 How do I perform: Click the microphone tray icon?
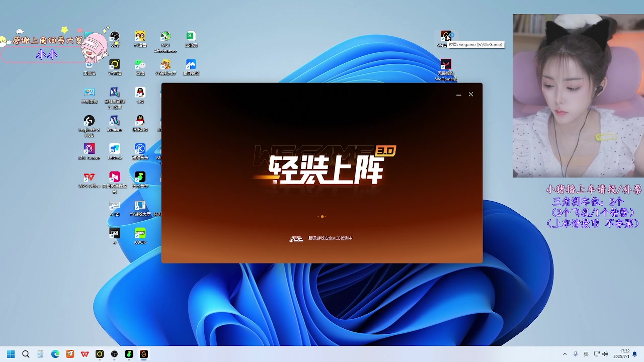point(576,354)
